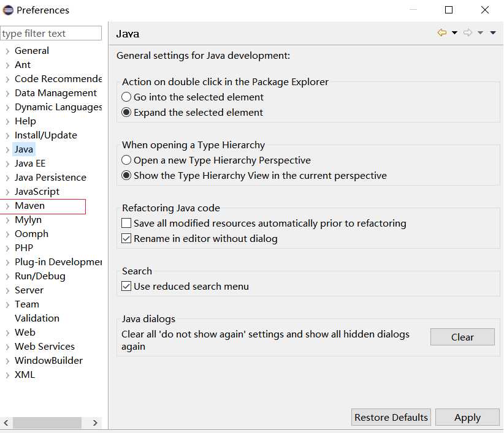
Task: Open the preferences view menu triangle
Action: [493, 32]
